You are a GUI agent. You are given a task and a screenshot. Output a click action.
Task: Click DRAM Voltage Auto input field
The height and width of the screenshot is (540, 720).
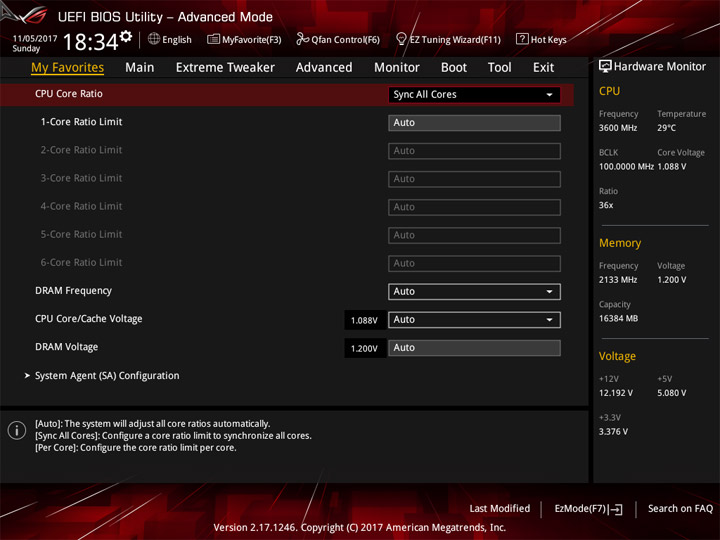pyautogui.click(x=474, y=348)
